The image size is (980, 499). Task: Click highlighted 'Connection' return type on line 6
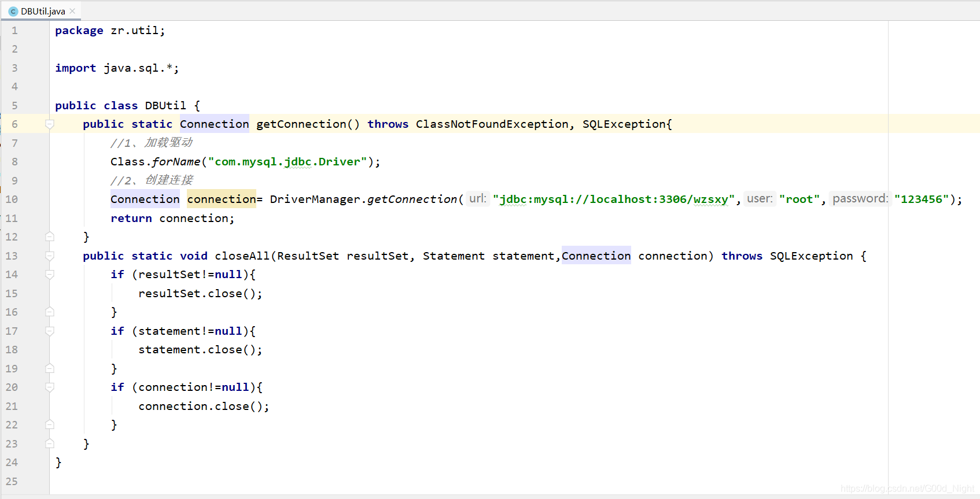(214, 124)
